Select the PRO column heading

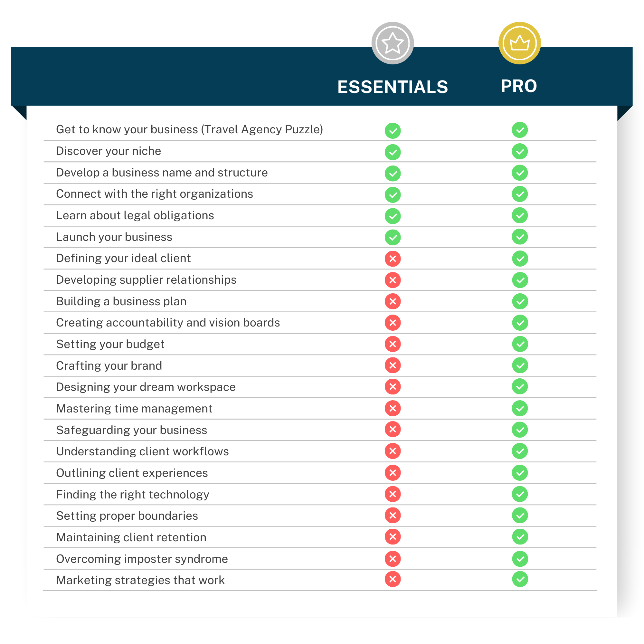tap(519, 86)
